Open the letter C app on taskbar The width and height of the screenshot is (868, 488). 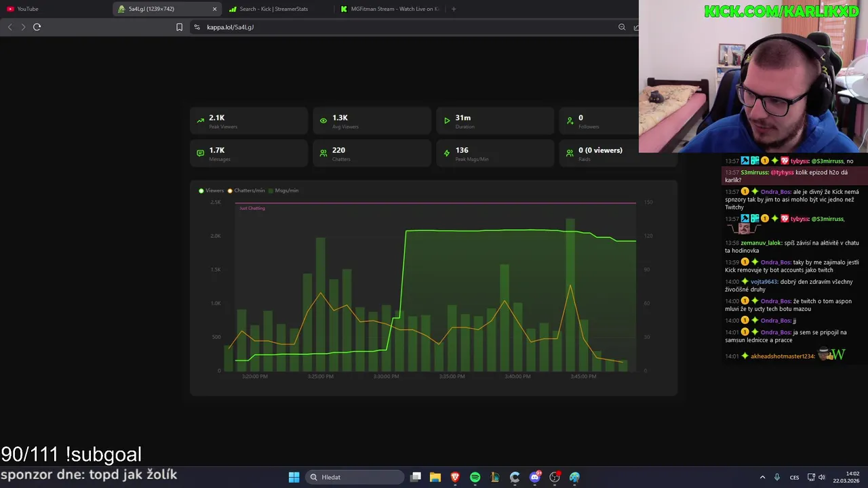tap(515, 477)
